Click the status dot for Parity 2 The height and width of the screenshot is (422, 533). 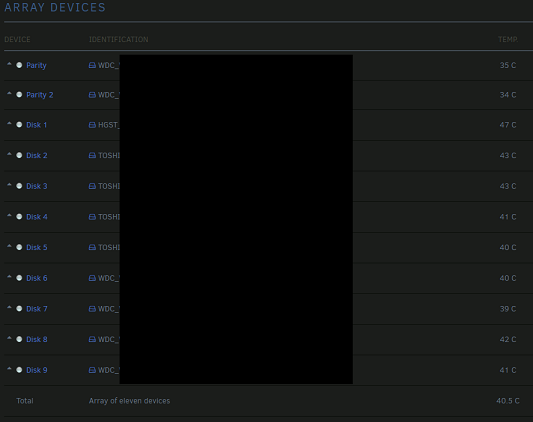pyautogui.click(x=19, y=95)
